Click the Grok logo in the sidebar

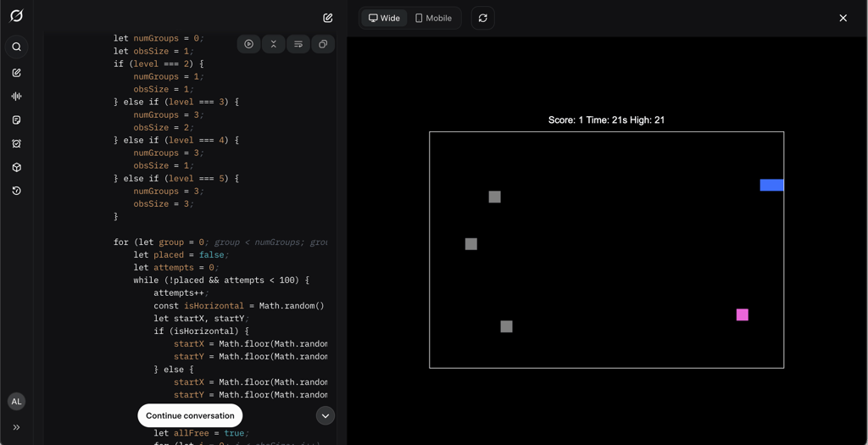pyautogui.click(x=17, y=16)
